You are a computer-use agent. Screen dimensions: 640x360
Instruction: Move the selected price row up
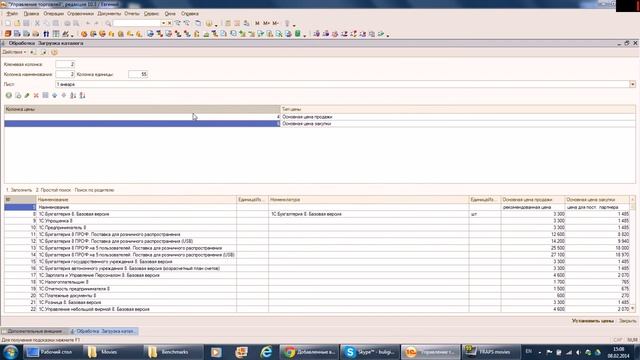coord(54,96)
